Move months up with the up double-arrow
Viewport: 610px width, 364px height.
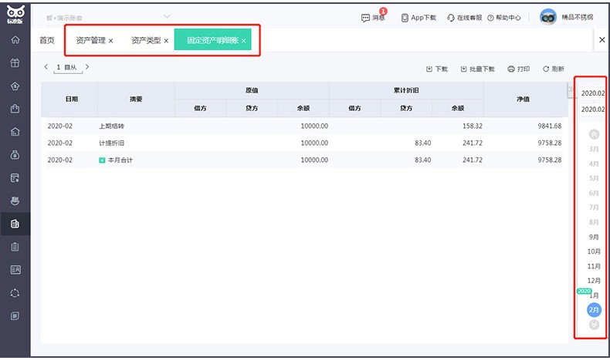[594, 134]
